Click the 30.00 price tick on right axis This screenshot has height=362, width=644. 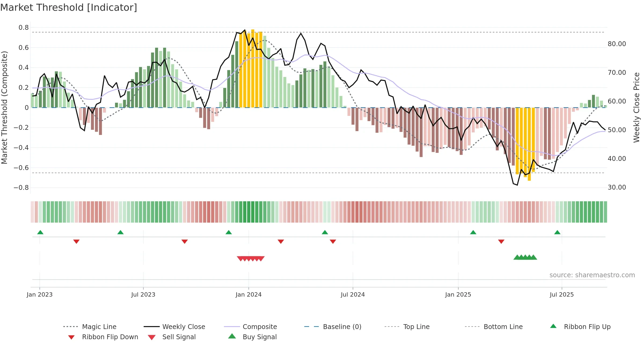coord(617,187)
